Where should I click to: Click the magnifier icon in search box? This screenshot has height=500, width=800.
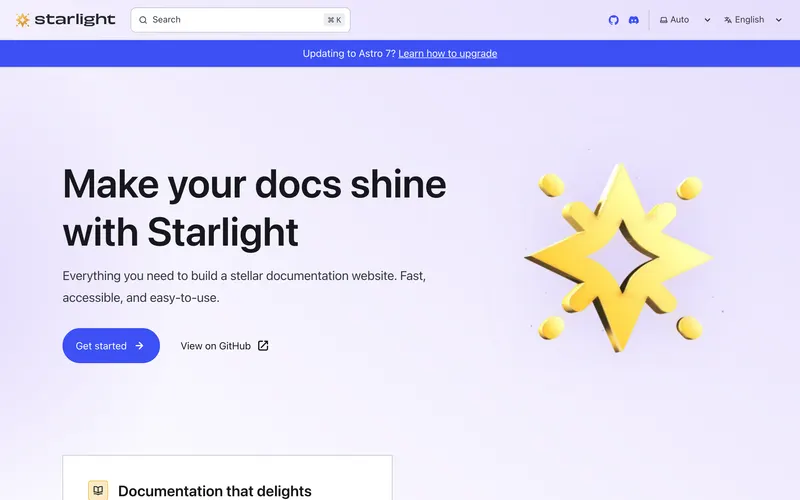pyautogui.click(x=143, y=20)
